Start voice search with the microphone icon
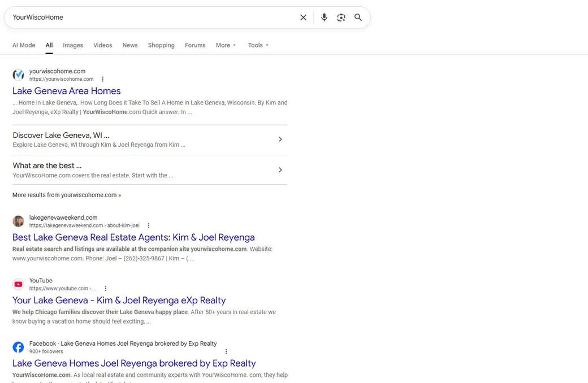The image size is (588, 383). click(x=324, y=18)
